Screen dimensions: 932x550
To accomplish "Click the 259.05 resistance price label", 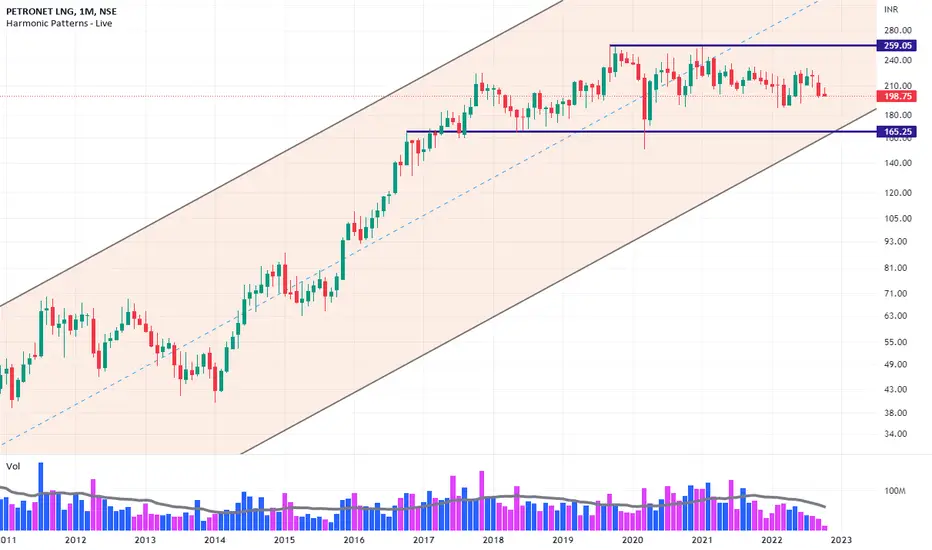I will 896,46.
